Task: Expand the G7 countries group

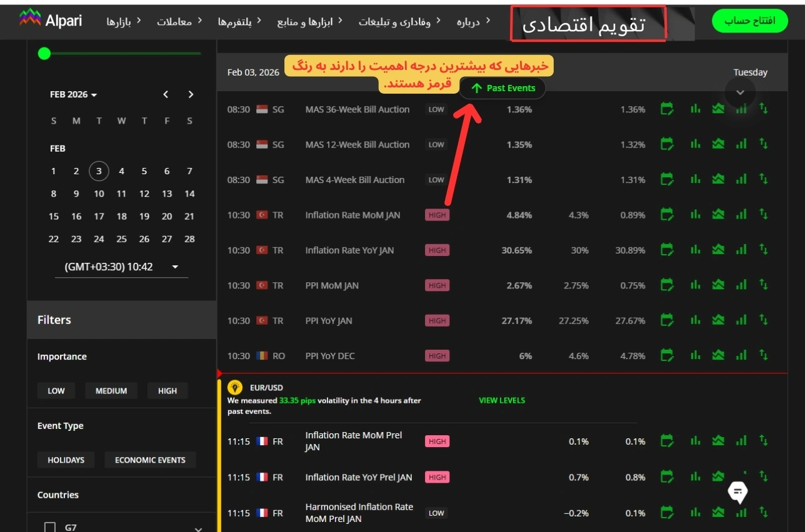Action: 198,529
